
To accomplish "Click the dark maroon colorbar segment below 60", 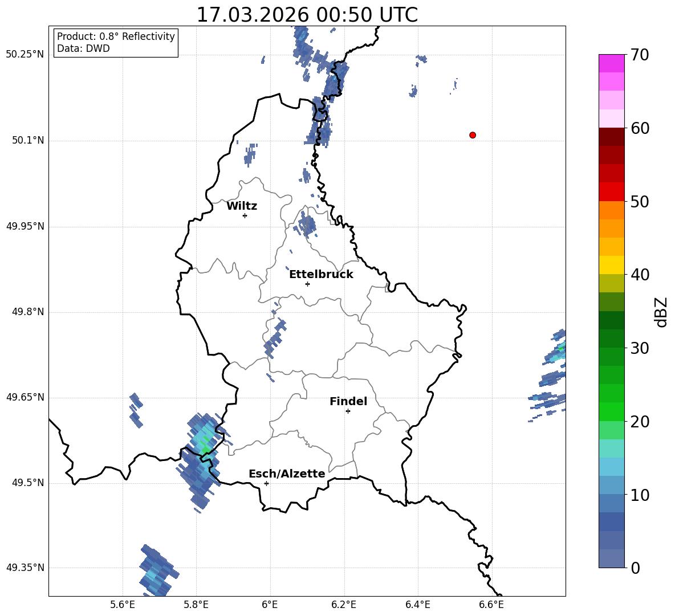I will 611,137.
